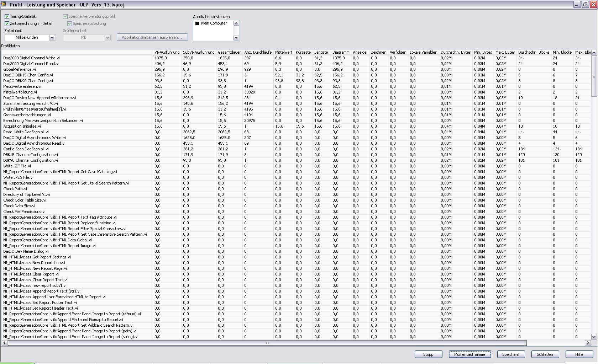The image size is (598, 364).
Task: Click the Verfolgen column header
Action: [398, 52]
